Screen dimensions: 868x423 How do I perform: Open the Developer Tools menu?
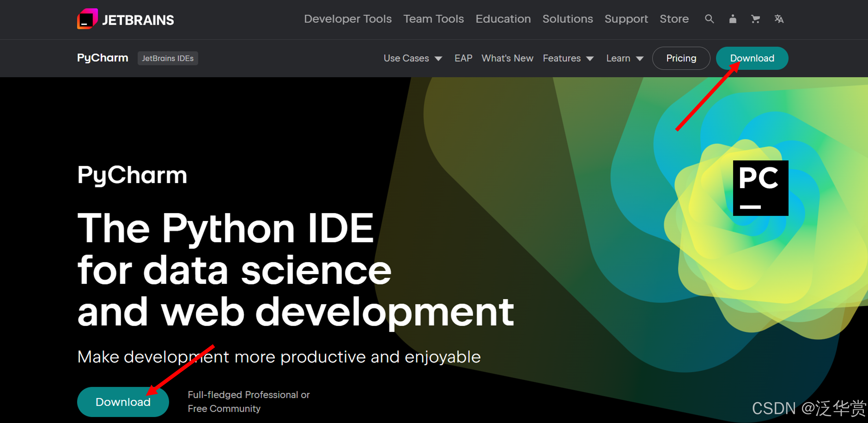click(347, 19)
